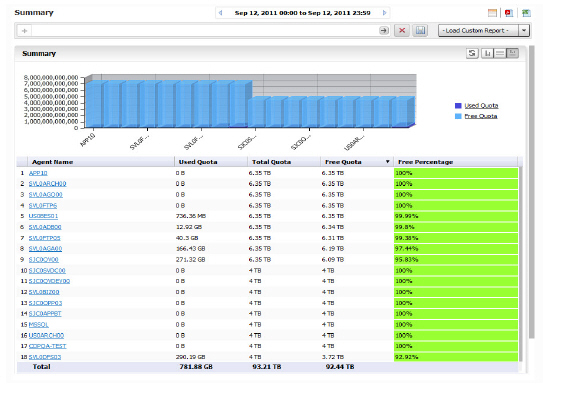Select Used Quota cell 166.43 GB
This screenshot has height=403, width=576.
tap(190, 249)
